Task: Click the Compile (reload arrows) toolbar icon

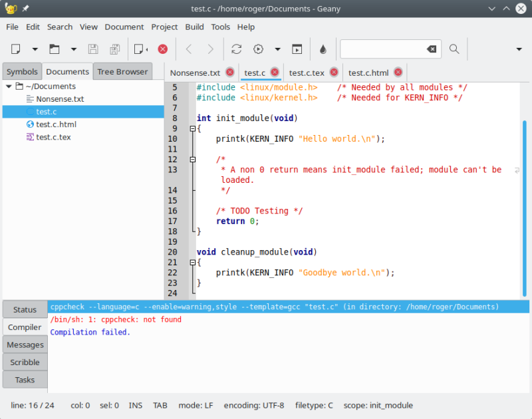Action: (236, 49)
